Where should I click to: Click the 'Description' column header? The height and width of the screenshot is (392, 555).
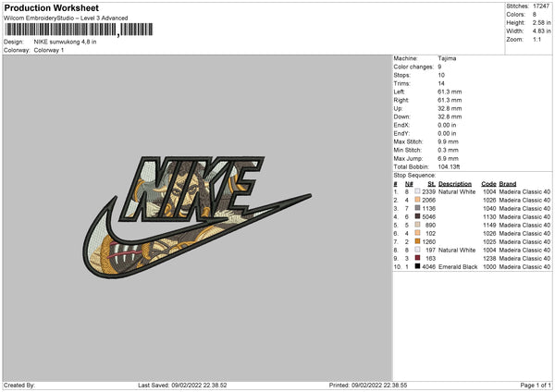pyautogui.click(x=455, y=184)
